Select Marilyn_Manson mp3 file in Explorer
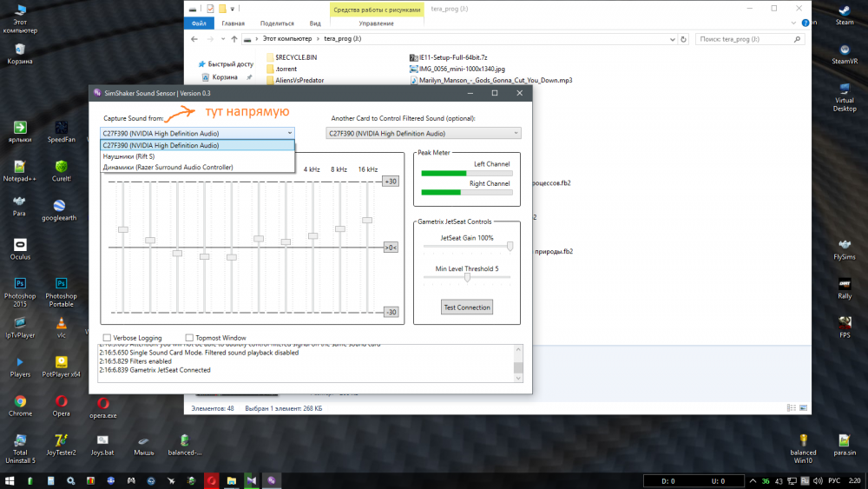Screen dimensions: 868x489 (491, 80)
